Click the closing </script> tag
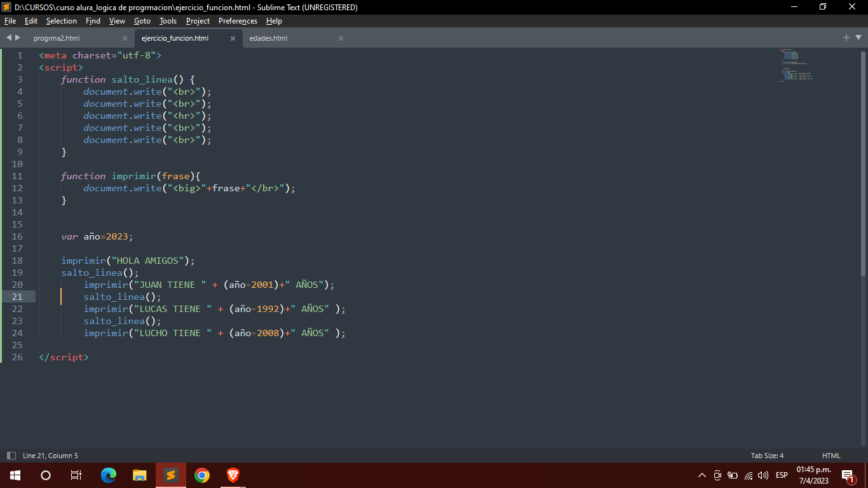868x488 pixels. coord(64,357)
